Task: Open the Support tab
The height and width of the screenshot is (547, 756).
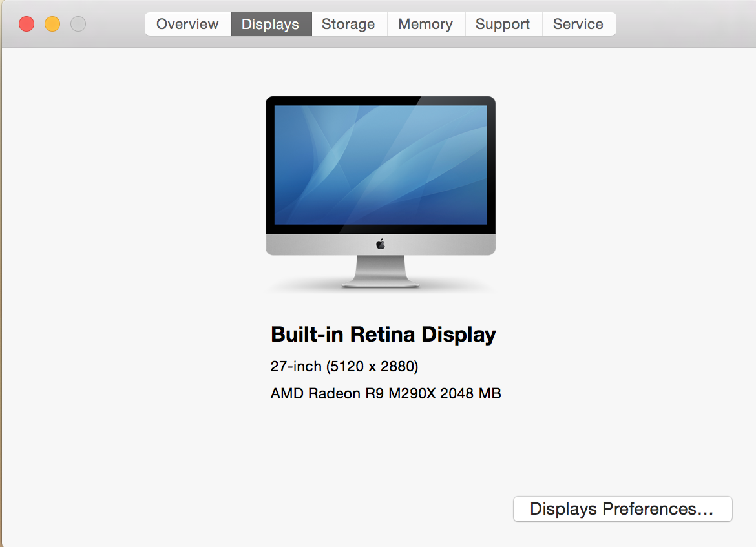Action: (x=503, y=24)
